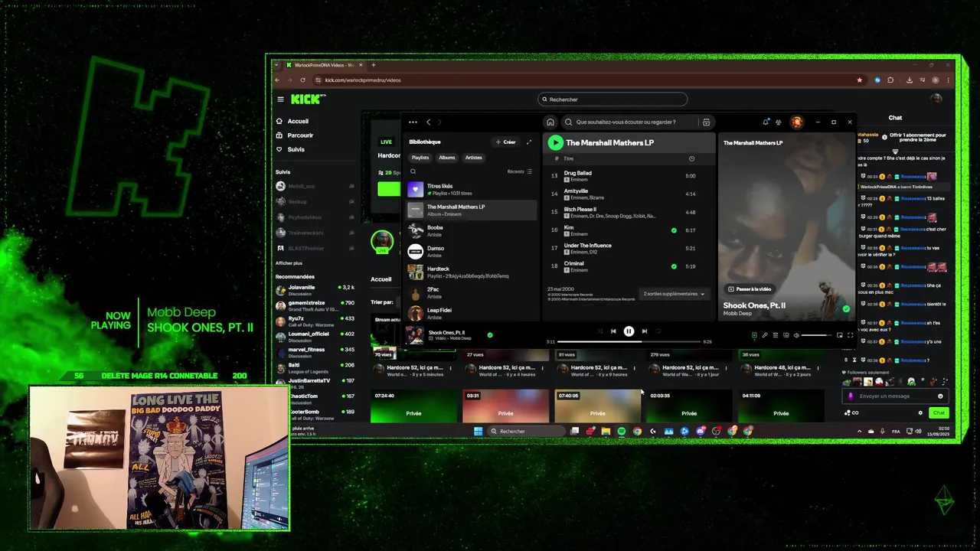Open new browser tab

point(373,65)
